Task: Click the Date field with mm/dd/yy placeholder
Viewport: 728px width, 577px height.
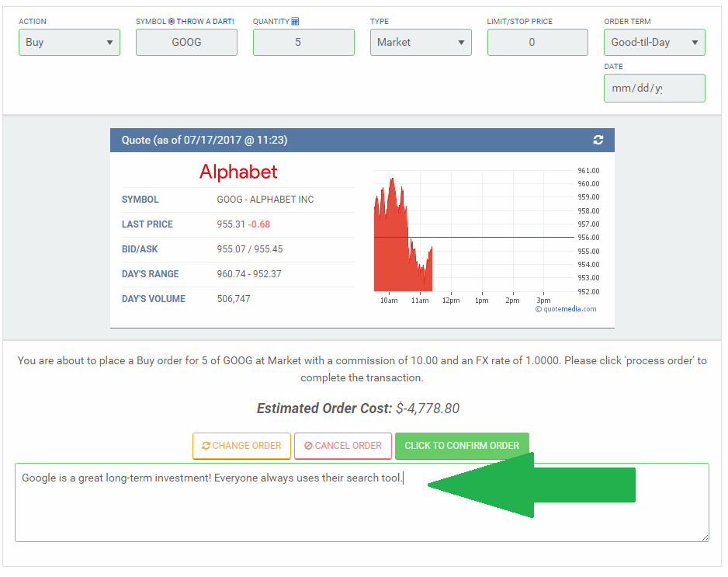Action: (x=654, y=88)
